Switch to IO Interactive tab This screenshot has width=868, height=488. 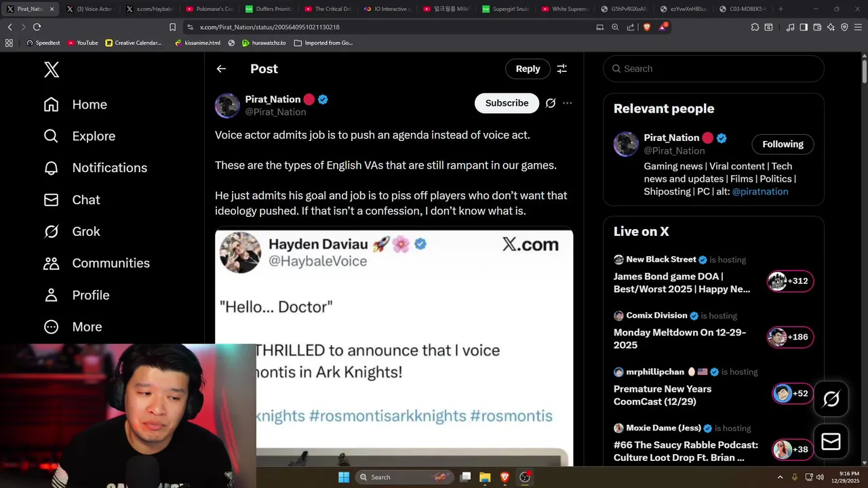pos(388,9)
